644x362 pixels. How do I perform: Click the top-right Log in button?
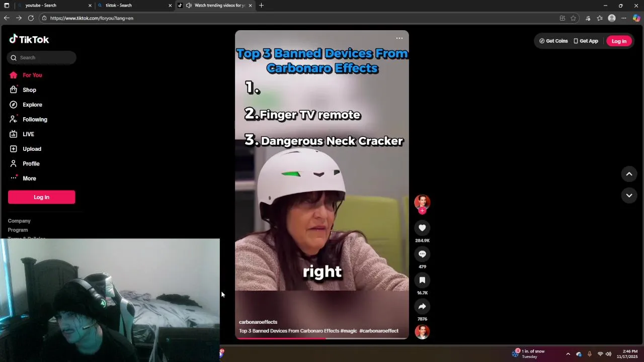(x=619, y=41)
